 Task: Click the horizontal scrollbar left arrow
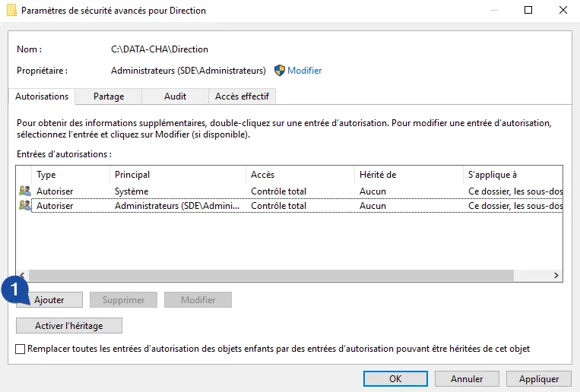pos(23,276)
